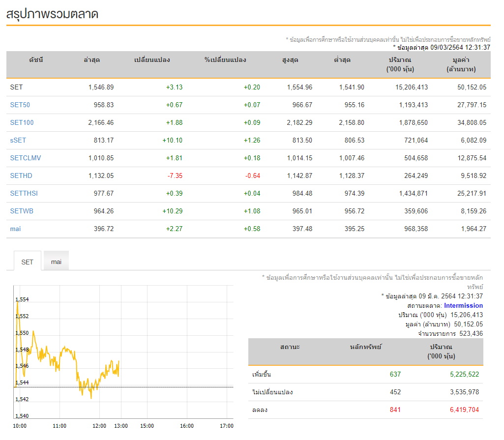Click the สรุปภาพรวมตลาด page heading
This screenshot has height=440, width=504.
coord(52,14)
